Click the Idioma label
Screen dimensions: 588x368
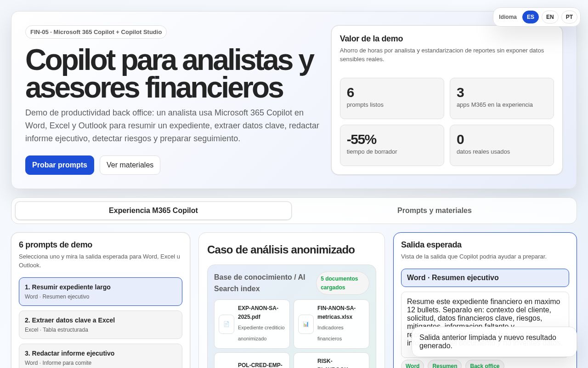click(508, 17)
